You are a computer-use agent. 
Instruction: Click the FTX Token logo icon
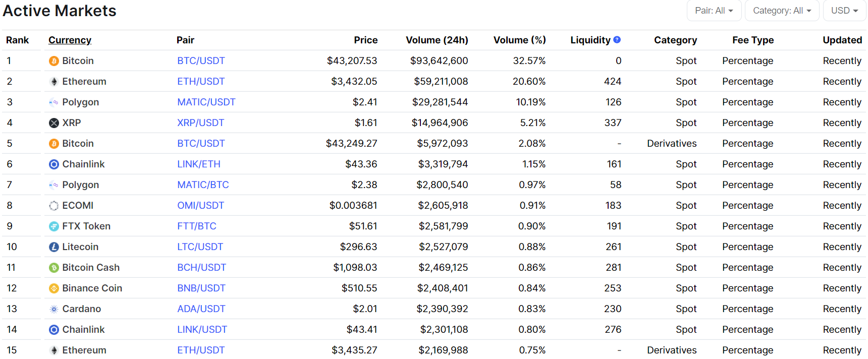[x=53, y=226]
